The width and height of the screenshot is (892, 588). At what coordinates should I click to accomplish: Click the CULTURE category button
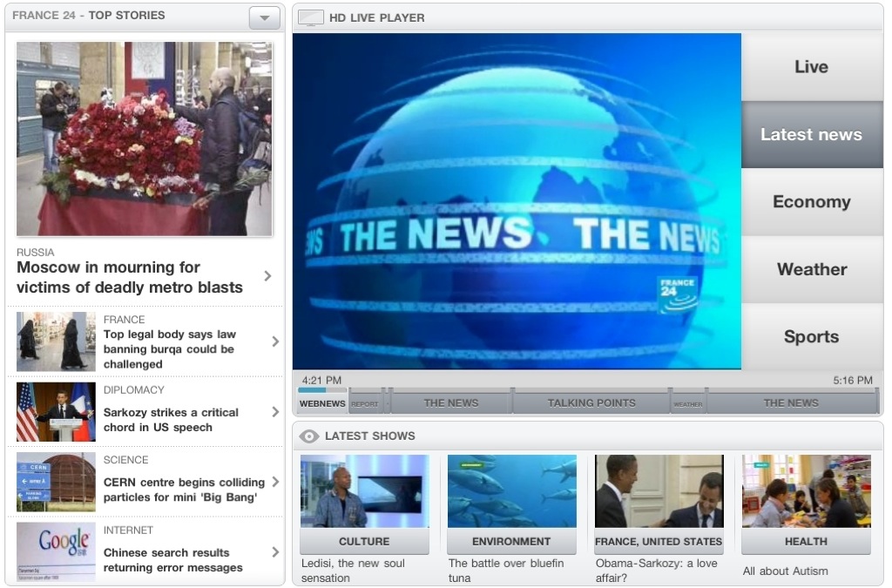365,541
